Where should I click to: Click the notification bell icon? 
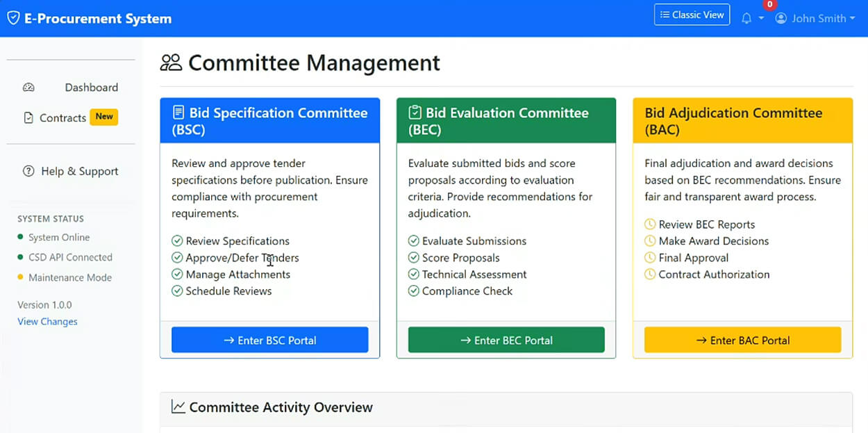tap(746, 19)
